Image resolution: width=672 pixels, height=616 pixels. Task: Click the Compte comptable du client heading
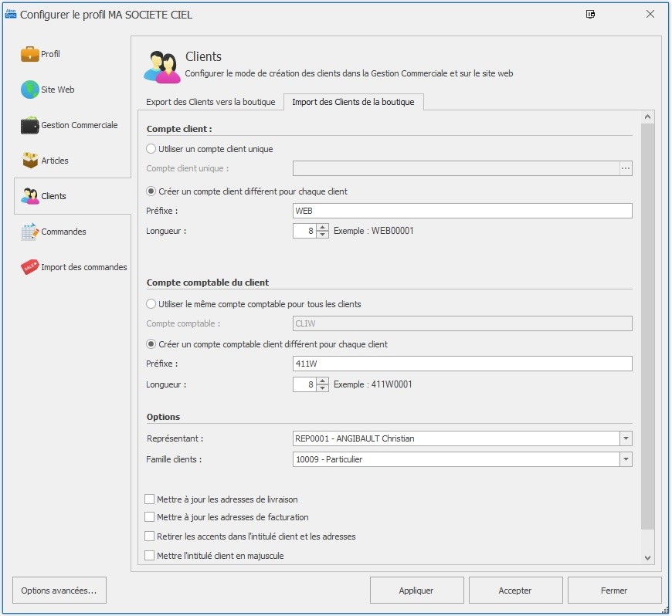click(x=208, y=283)
